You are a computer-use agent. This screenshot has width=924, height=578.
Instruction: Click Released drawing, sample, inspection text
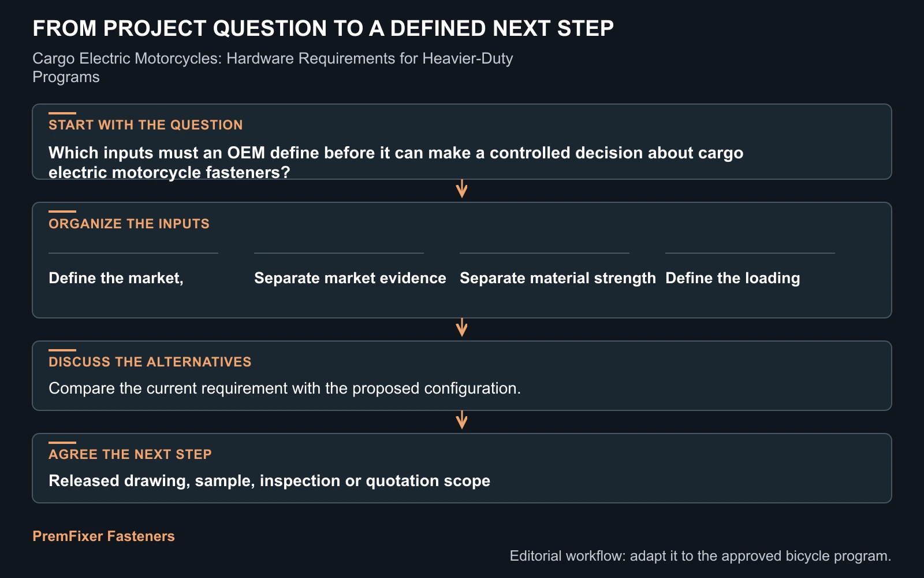pyautogui.click(x=269, y=481)
